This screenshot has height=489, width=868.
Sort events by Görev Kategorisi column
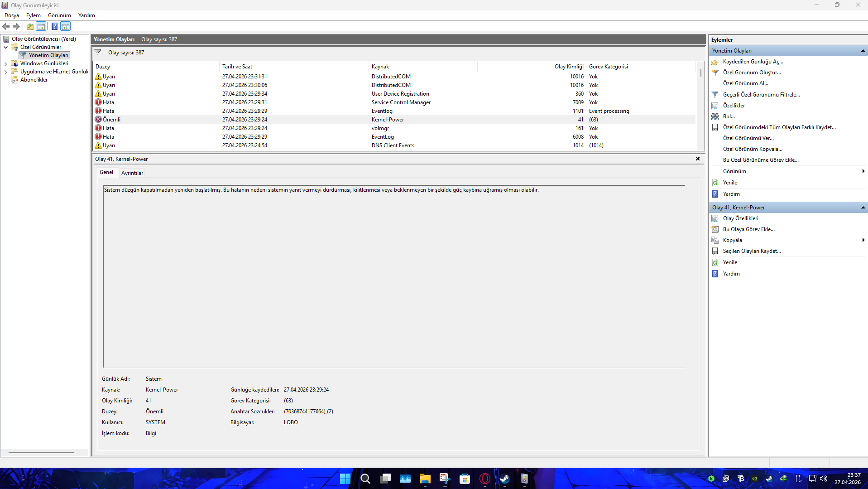click(641, 67)
